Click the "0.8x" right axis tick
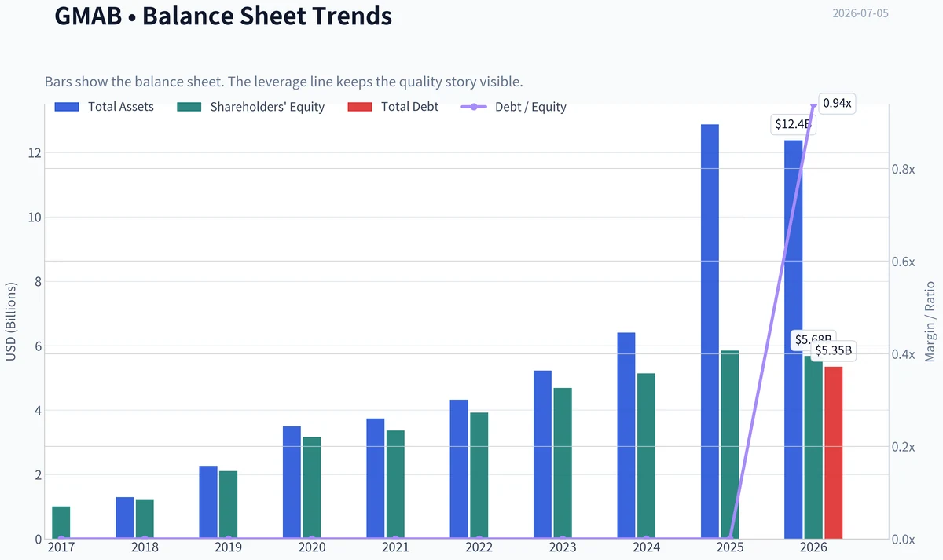The width and height of the screenshot is (943, 560). (904, 169)
